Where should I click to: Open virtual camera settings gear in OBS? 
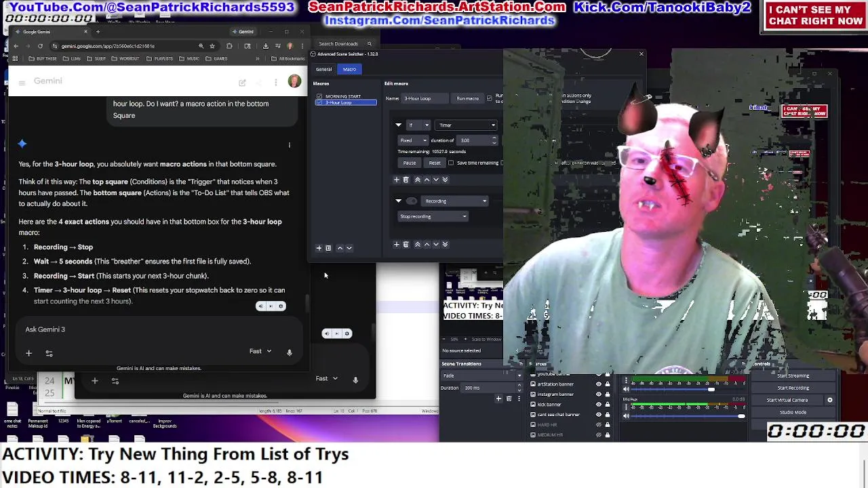[x=829, y=400]
